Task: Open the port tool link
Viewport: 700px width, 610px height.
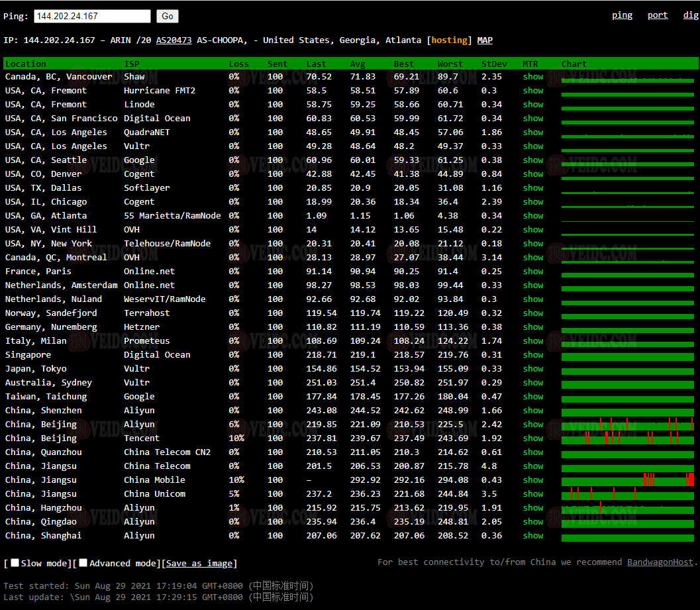Action: point(657,15)
